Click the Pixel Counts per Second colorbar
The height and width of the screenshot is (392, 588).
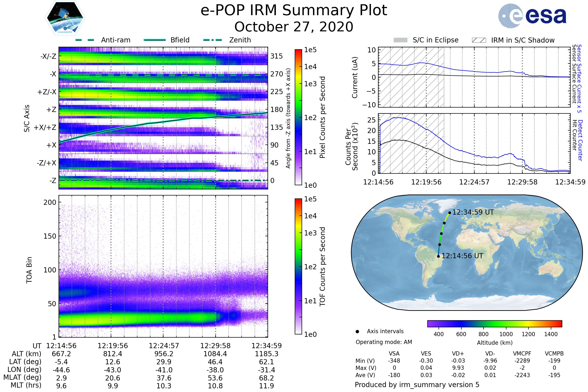(298, 117)
